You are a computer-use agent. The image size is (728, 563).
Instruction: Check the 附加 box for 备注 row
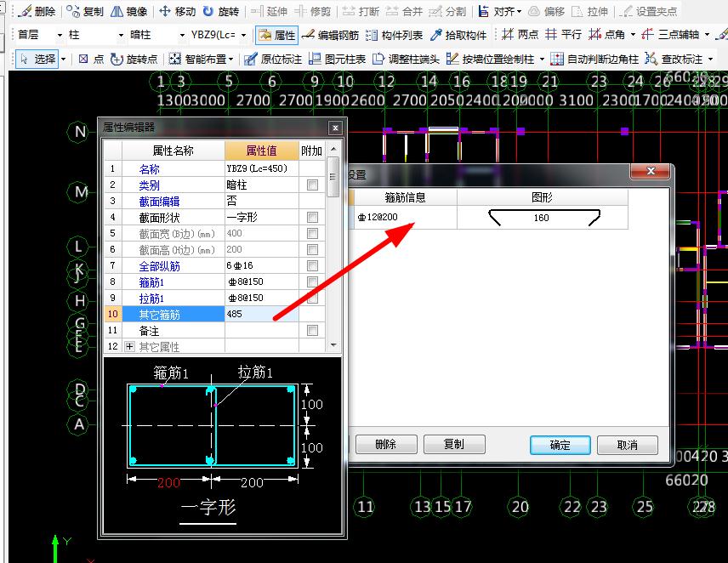(x=312, y=331)
